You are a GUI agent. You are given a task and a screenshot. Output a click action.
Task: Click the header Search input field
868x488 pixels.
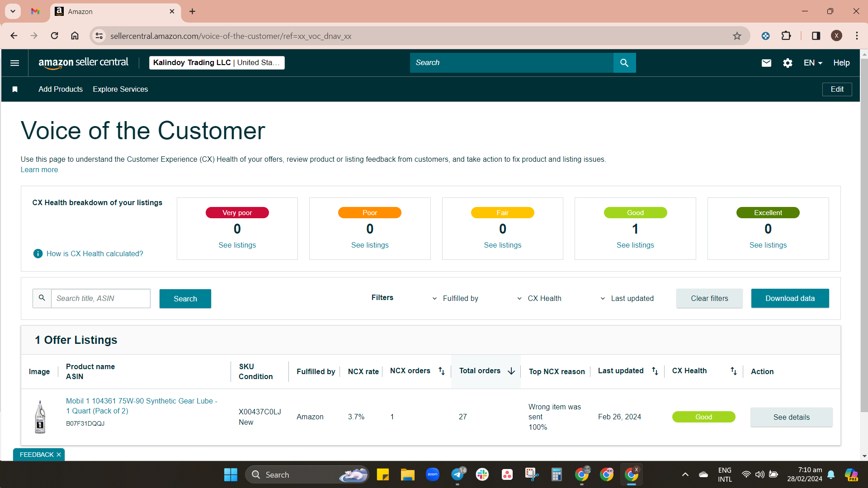[511, 63]
